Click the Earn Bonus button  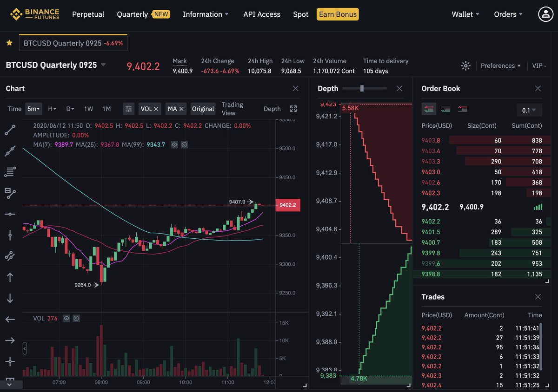pyautogui.click(x=338, y=14)
